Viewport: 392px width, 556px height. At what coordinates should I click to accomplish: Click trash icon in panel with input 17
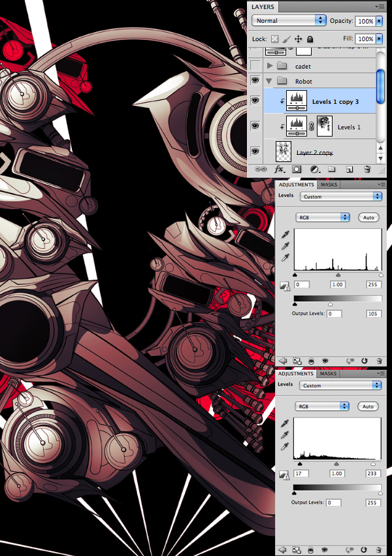[x=378, y=549]
